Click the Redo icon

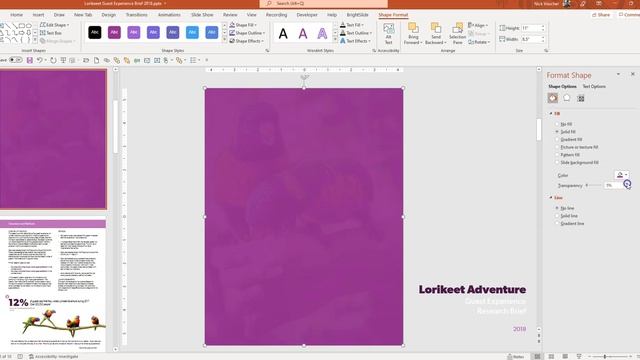(x=53, y=60)
